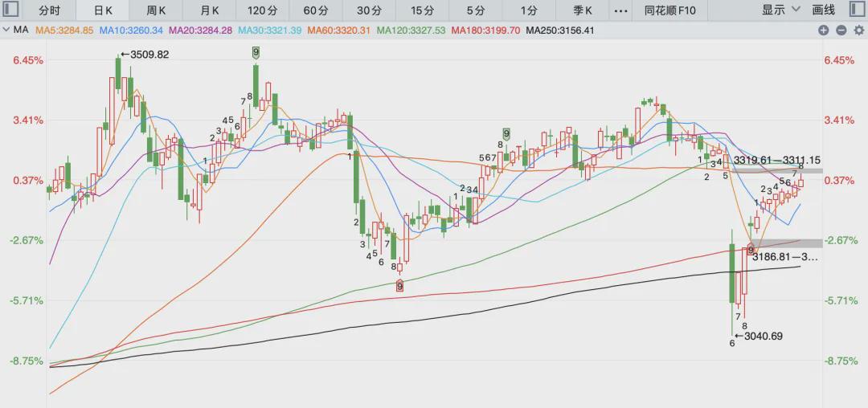Viewport: 868px width, 408px height.
Task: Click the MA5:3284.85 legend label
Action: tap(64, 31)
